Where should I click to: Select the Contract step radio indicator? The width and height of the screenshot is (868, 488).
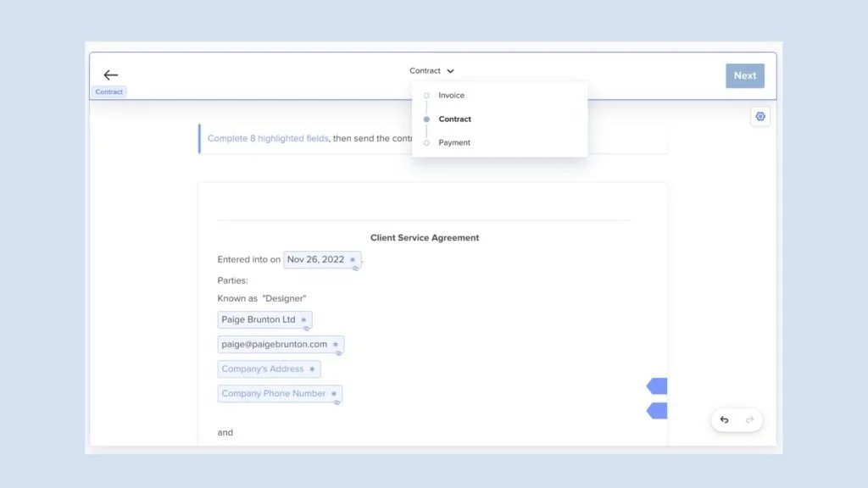(427, 119)
